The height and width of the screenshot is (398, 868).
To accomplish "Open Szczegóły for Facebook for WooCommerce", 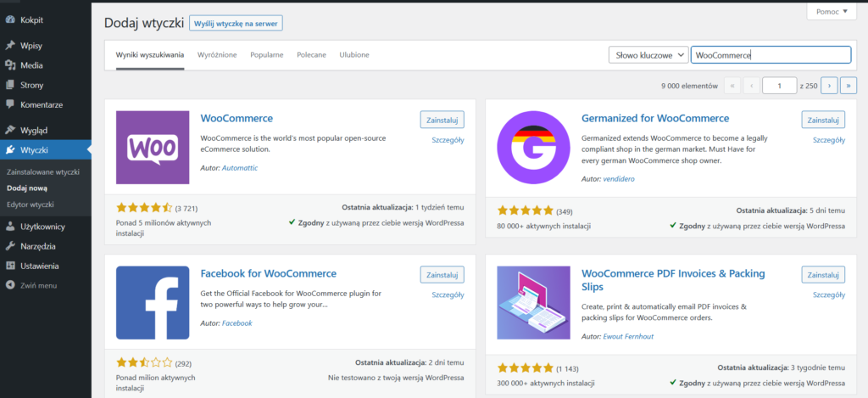I will tap(448, 295).
